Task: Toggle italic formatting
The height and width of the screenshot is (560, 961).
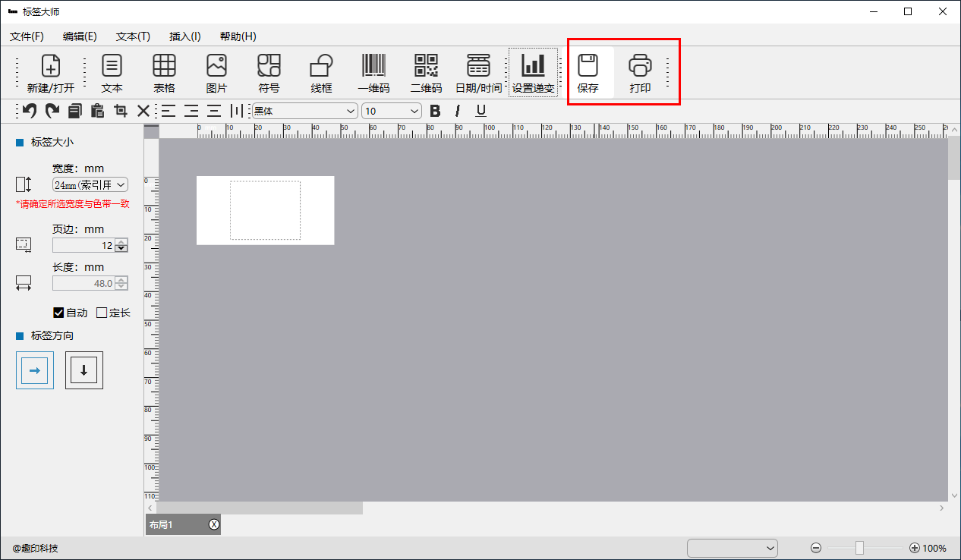Action: pos(458,111)
